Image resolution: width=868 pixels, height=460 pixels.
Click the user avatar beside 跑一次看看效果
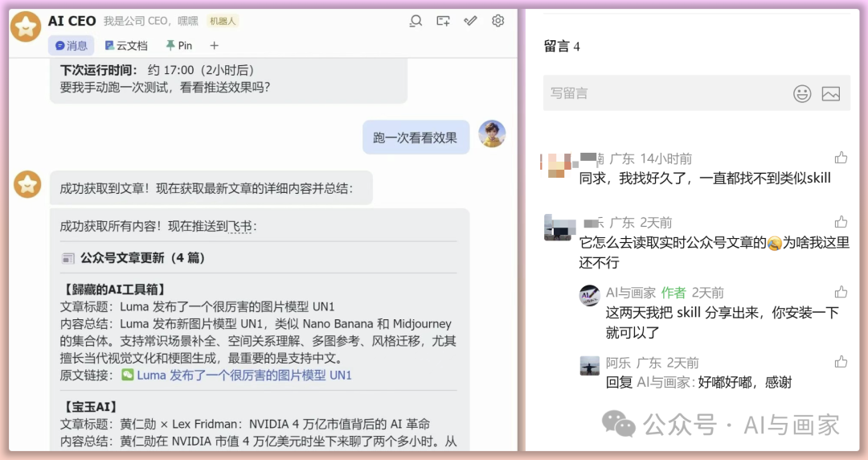492,133
